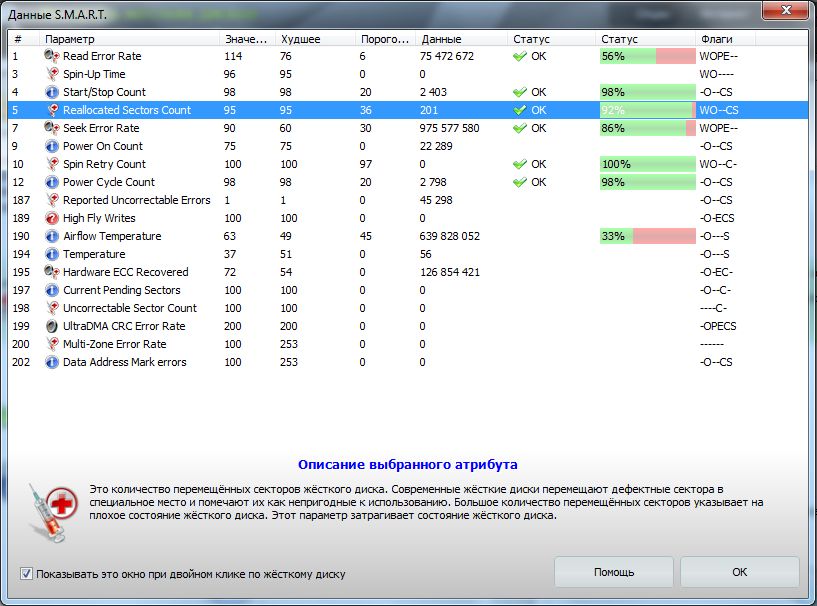
Task: Sort by the Порого... column header
Action: point(386,39)
